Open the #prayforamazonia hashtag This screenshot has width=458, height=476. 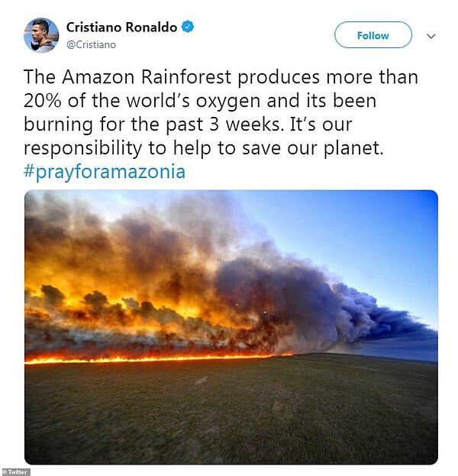pos(105,171)
